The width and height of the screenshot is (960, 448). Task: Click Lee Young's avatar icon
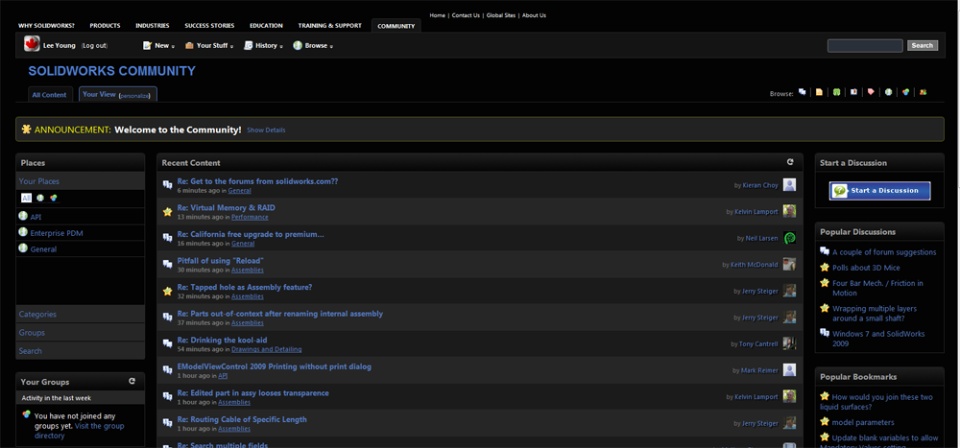coord(32,44)
